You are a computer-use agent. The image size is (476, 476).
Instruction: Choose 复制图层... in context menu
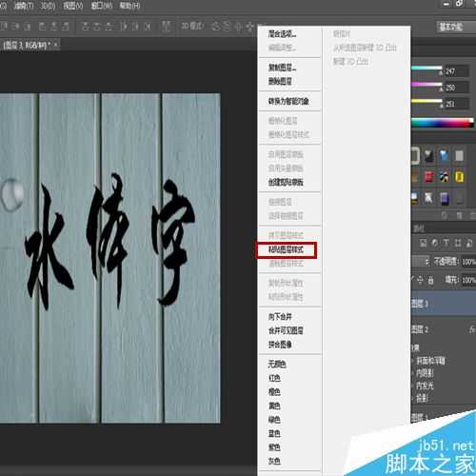282,68
